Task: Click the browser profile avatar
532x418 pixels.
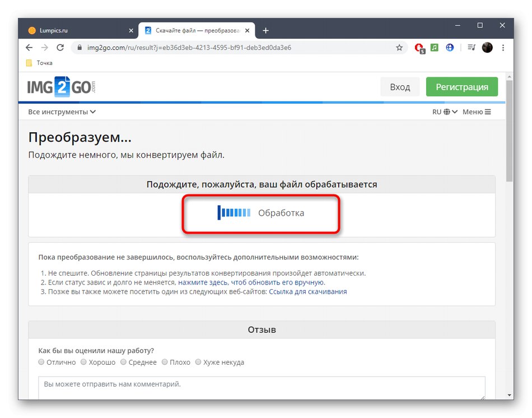Action: click(487, 48)
